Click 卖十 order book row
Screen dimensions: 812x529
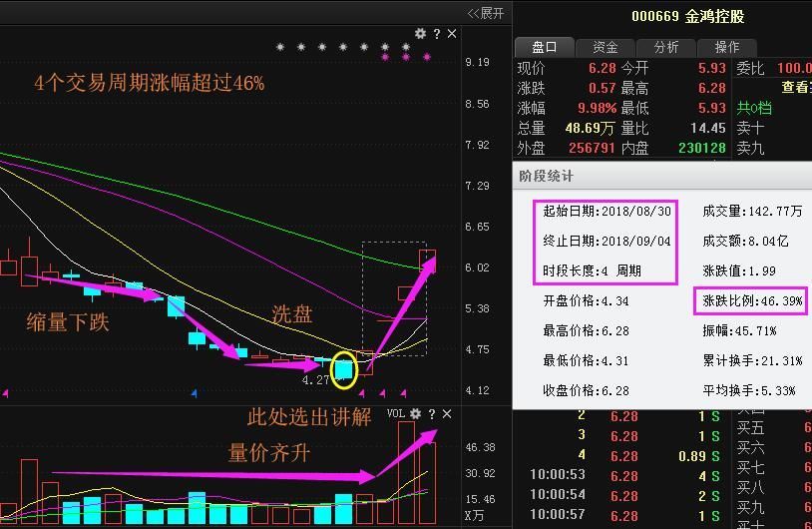click(x=774, y=128)
